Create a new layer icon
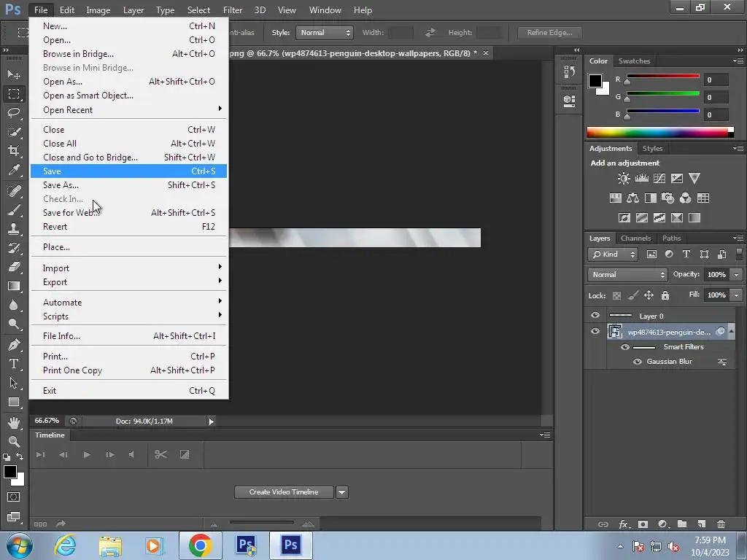Screen dimensions: 747x560 tap(701, 524)
